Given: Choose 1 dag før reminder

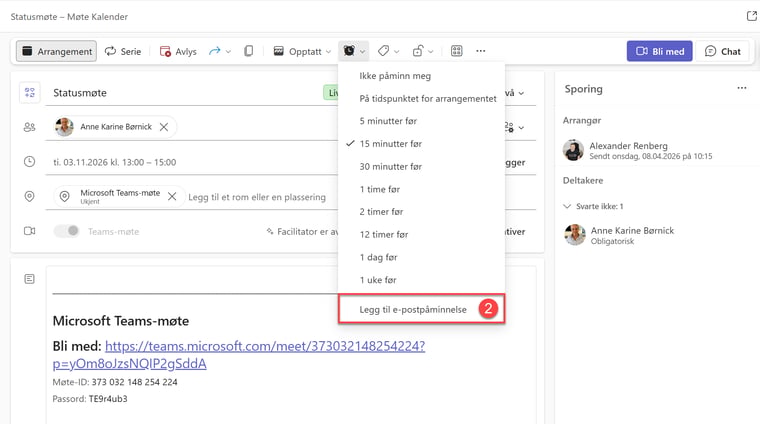Looking at the screenshot, I should 421,257.
